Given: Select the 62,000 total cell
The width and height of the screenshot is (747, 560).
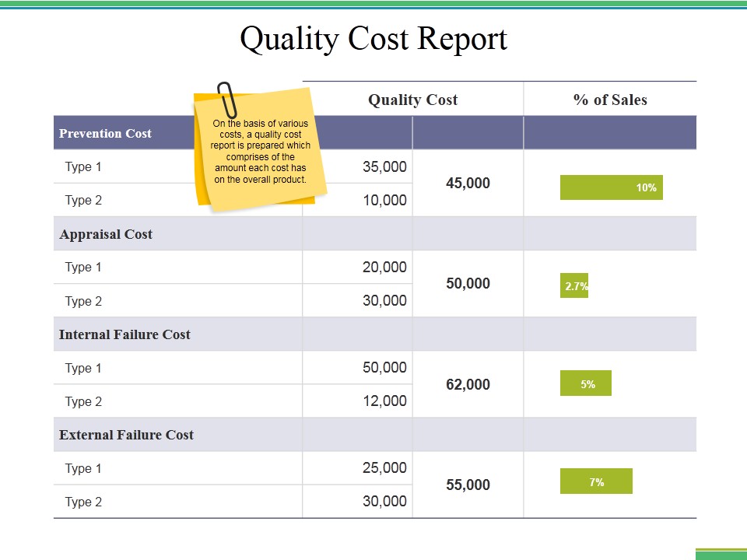Looking at the screenshot, I should [468, 384].
